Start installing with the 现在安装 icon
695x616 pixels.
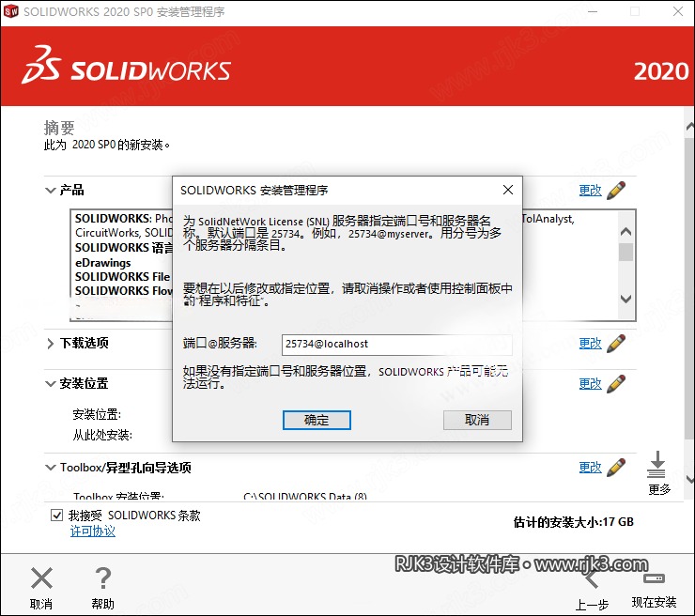654,578
